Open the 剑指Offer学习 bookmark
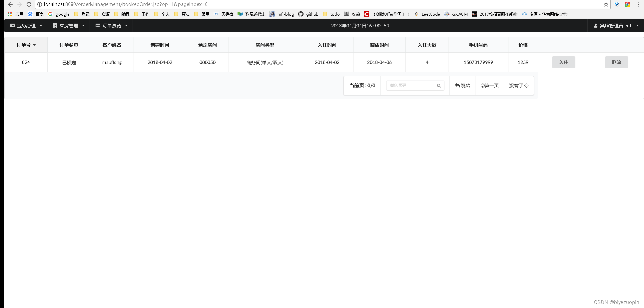Screen dimensions: 644x308 [387, 14]
